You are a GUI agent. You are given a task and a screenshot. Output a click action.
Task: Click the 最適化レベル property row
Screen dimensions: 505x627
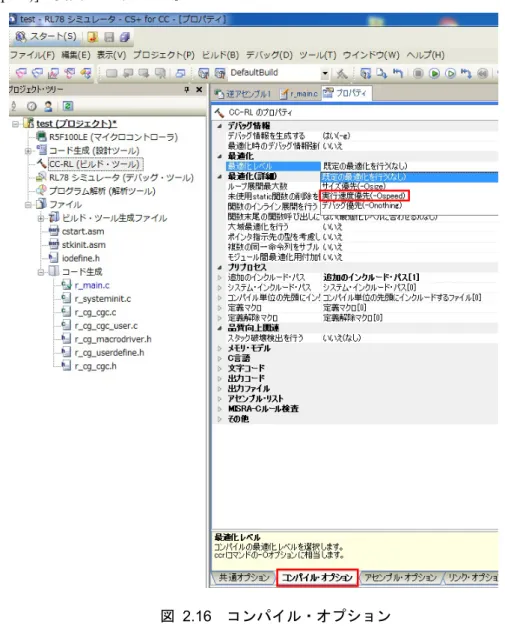coord(362,166)
